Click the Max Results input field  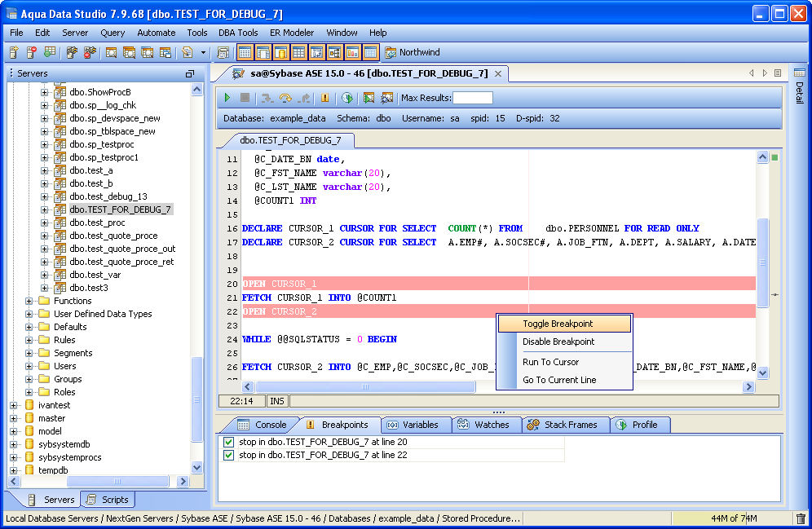[x=473, y=98]
